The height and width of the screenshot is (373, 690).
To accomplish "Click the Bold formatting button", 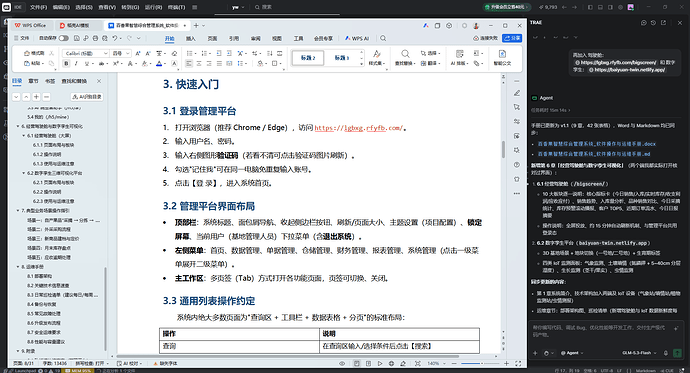I will click(x=66, y=64).
